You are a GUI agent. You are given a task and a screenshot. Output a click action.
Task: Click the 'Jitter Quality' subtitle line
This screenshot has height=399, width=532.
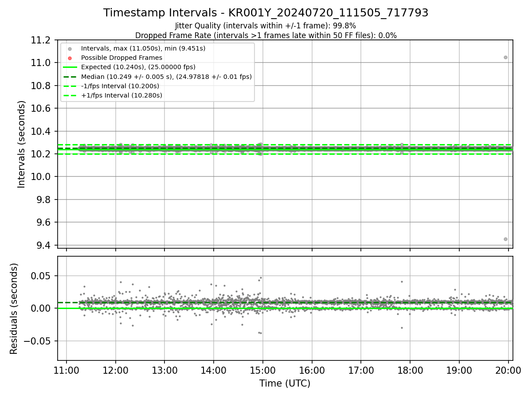coord(266,26)
